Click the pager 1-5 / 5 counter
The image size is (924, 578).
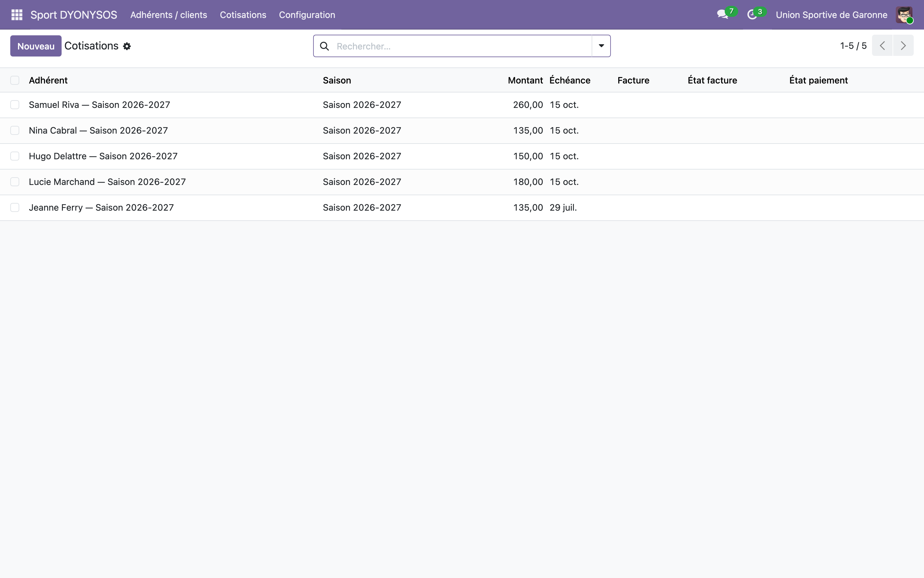(853, 46)
